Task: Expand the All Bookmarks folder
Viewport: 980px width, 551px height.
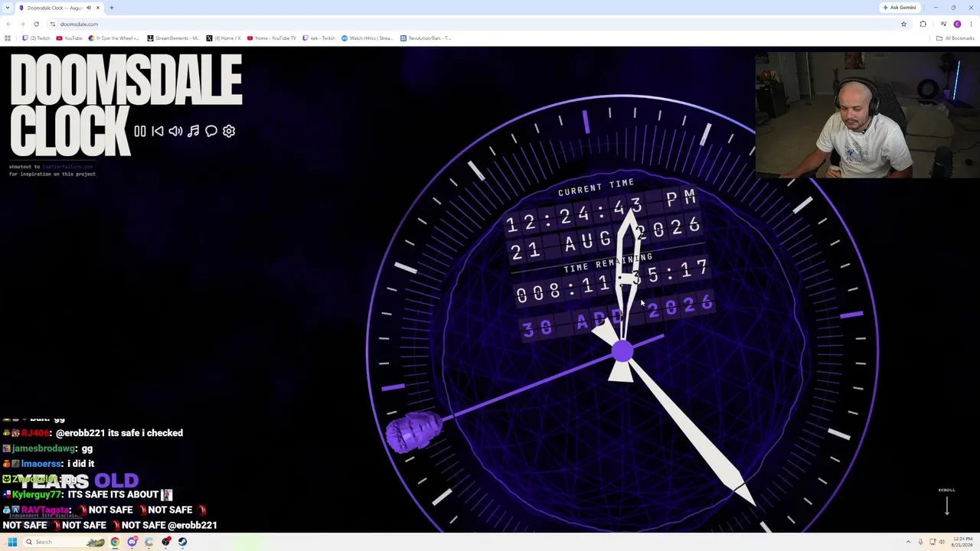Action: 955,38
